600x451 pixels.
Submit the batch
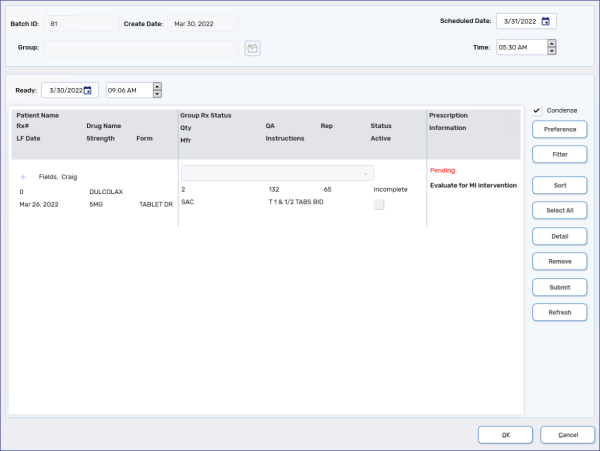tap(560, 287)
